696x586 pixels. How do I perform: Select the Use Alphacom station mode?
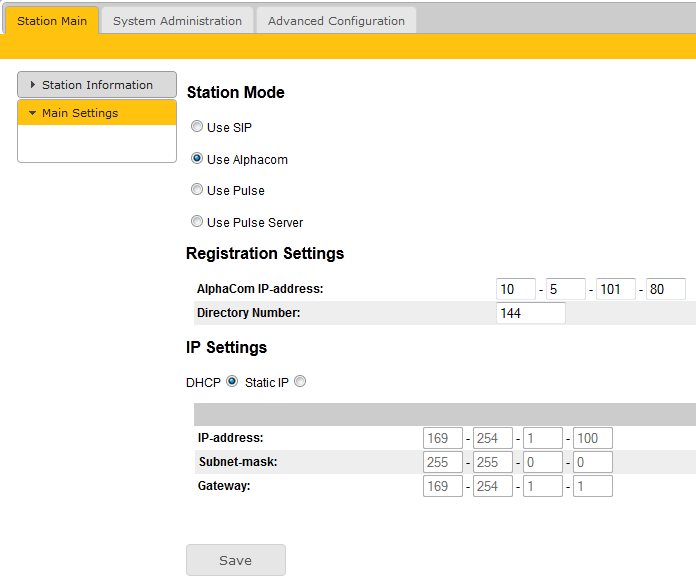[197, 159]
